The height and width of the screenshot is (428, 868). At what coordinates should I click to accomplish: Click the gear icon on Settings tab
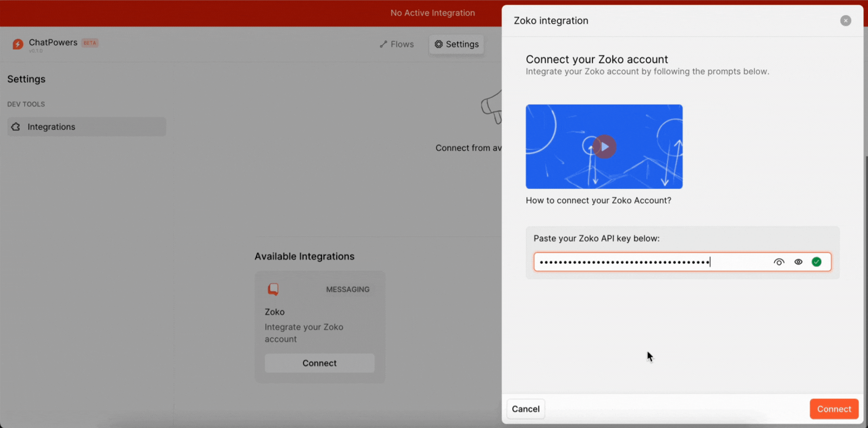438,44
